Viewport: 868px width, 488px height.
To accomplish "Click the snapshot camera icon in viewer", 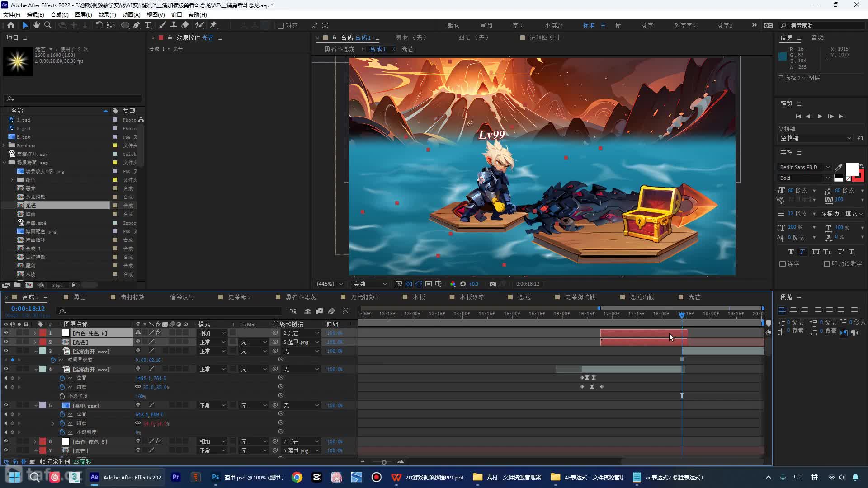I will (x=493, y=284).
